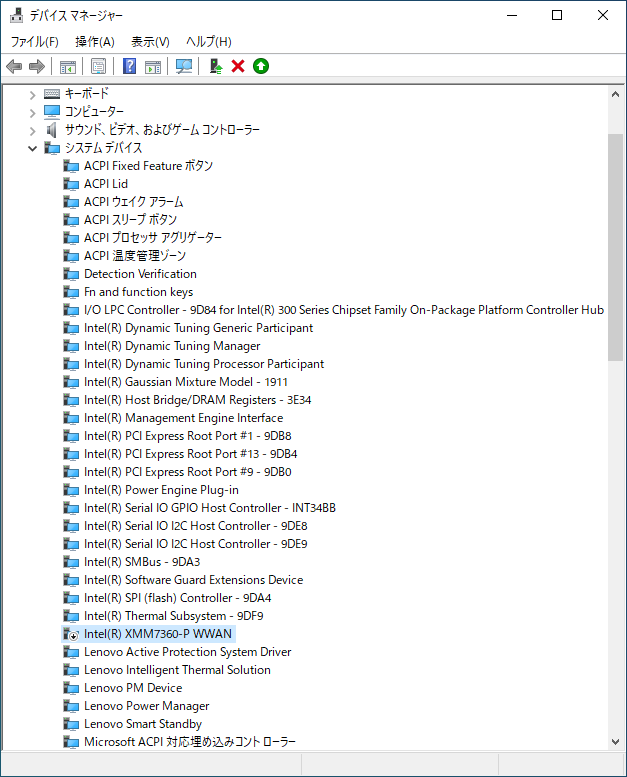Click the Forward arrow toolbar icon
Screen dimensions: 627x777
pos(37,66)
